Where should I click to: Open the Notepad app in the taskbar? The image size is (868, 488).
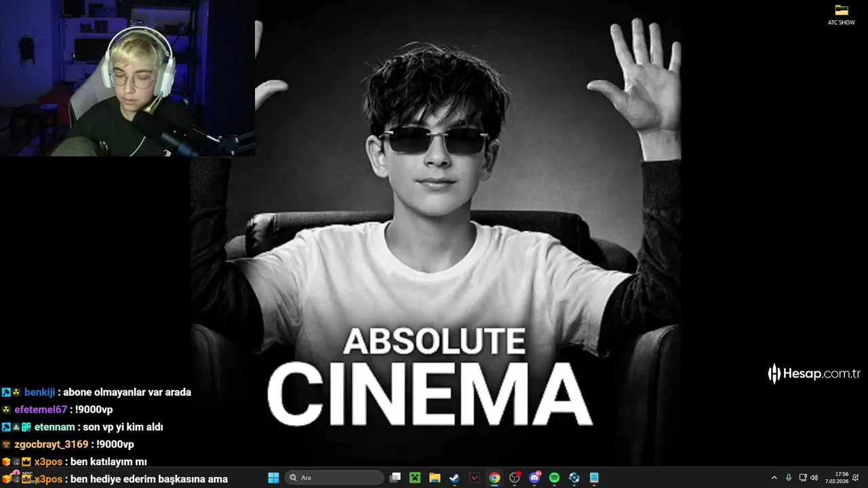(x=594, y=478)
